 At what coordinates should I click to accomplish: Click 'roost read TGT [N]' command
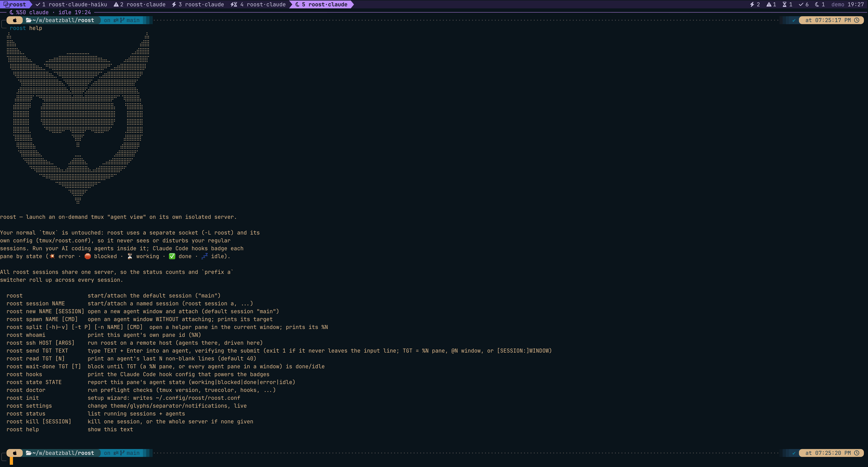(35, 358)
